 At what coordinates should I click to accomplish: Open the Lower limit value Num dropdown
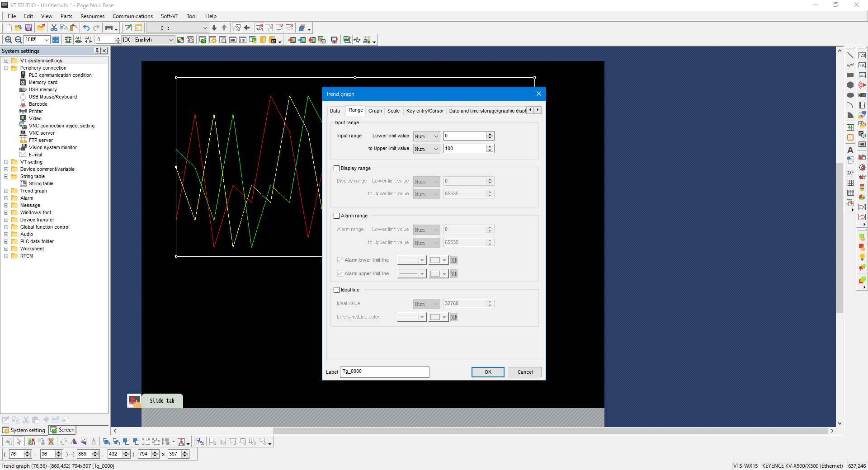pos(426,136)
